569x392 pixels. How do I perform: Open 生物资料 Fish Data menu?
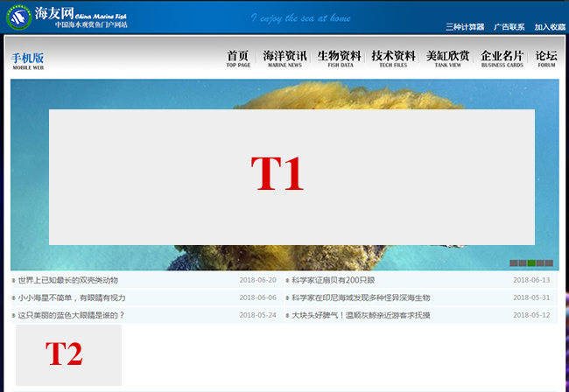click(x=339, y=59)
